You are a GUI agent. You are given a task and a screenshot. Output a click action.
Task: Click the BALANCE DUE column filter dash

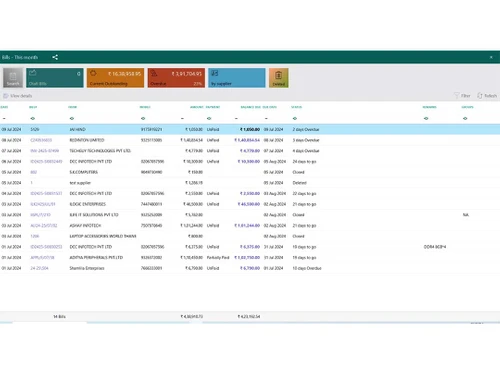pos(236,118)
